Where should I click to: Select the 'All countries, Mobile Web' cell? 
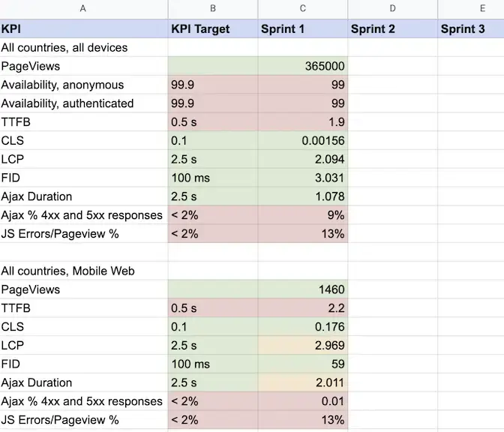(x=83, y=271)
